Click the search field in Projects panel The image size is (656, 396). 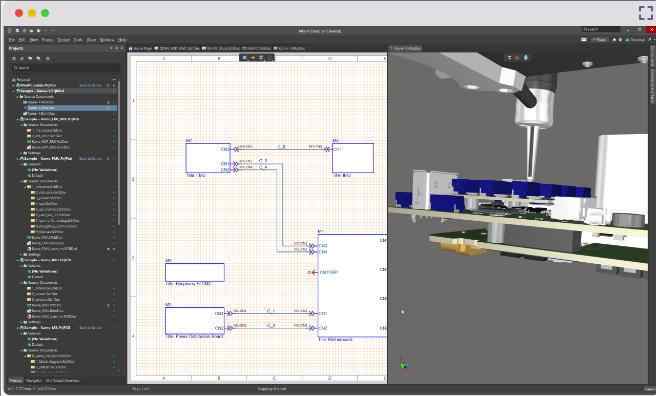pos(65,67)
